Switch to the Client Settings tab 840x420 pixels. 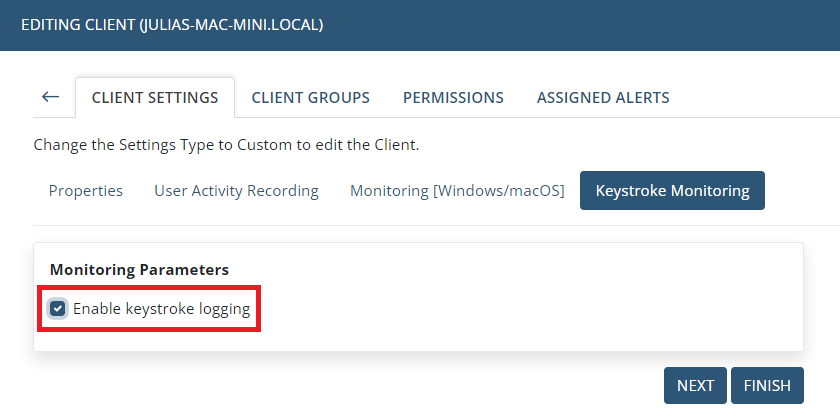tap(155, 98)
